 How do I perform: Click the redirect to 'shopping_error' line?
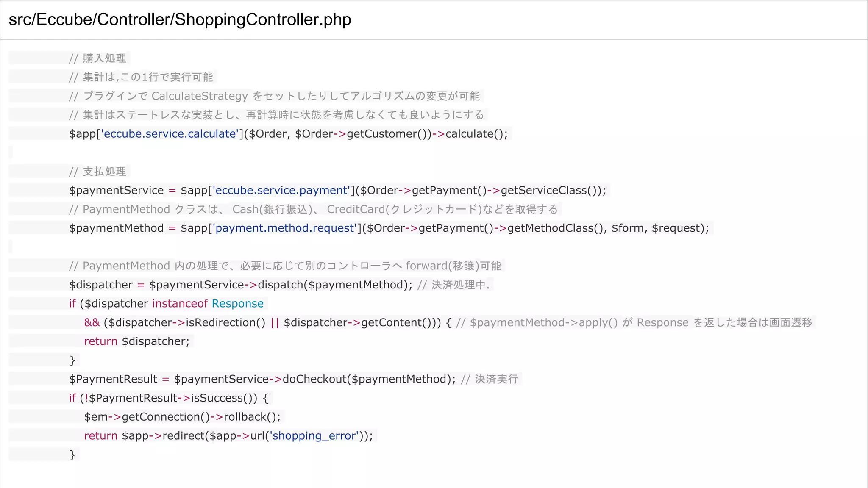click(x=228, y=436)
